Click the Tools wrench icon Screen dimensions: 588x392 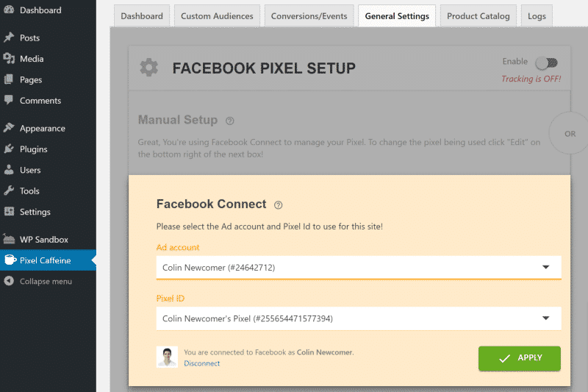(x=9, y=190)
